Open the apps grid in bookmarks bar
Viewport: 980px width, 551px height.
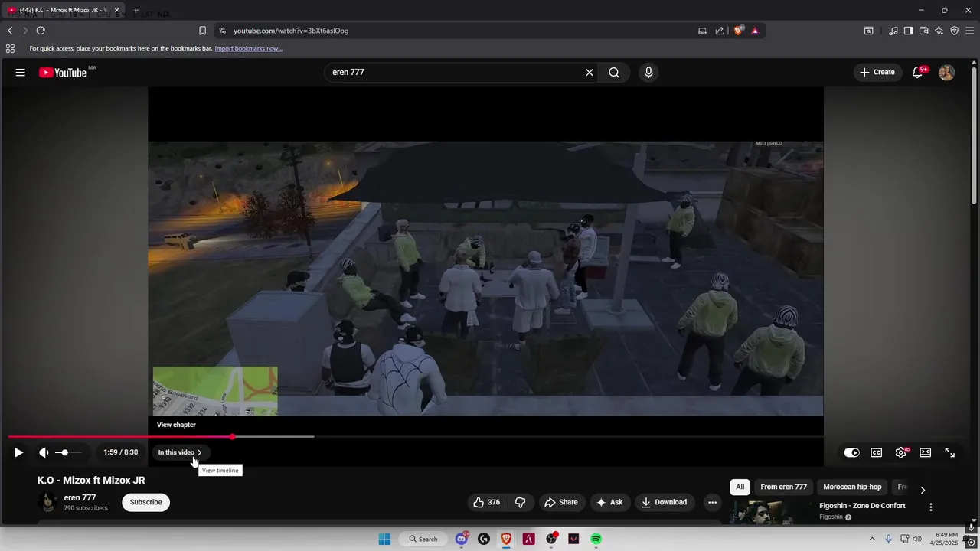click(10, 48)
